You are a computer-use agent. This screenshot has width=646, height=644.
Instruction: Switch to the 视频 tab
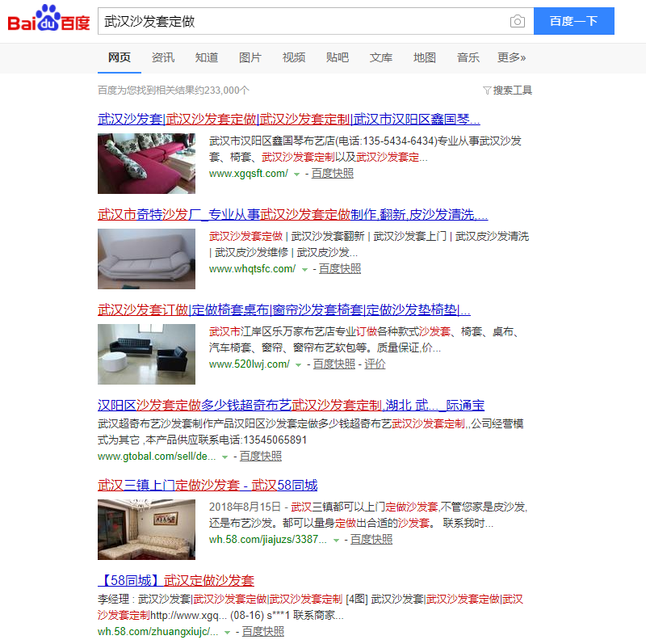293,57
